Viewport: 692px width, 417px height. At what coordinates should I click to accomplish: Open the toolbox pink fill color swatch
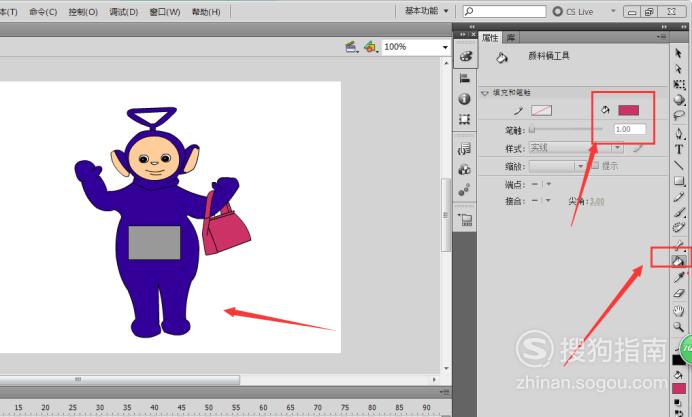pos(679,388)
